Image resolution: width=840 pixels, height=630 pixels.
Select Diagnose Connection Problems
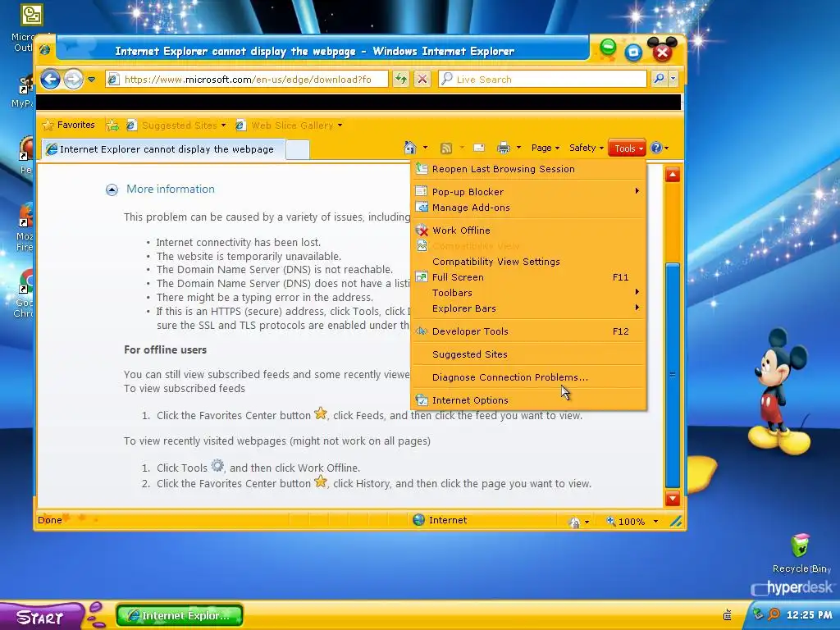[529, 377]
